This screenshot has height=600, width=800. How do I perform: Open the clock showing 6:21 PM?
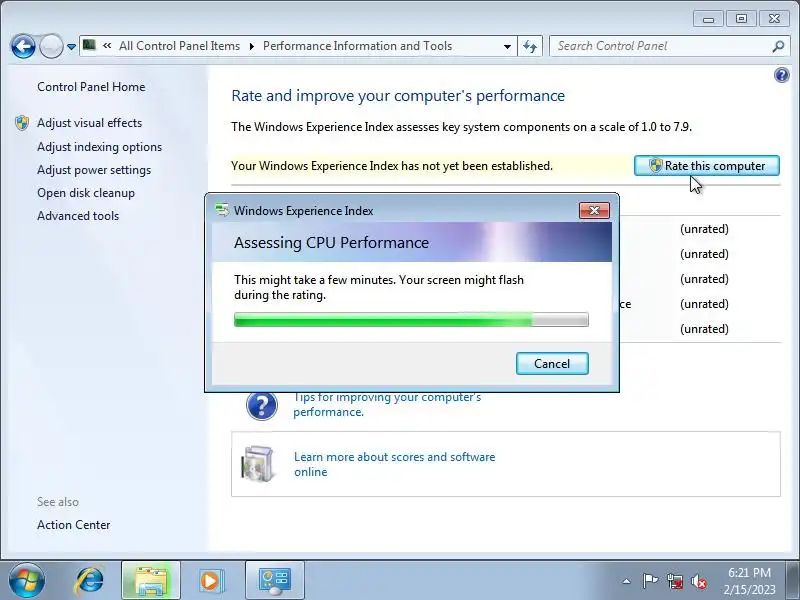(749, 581)
